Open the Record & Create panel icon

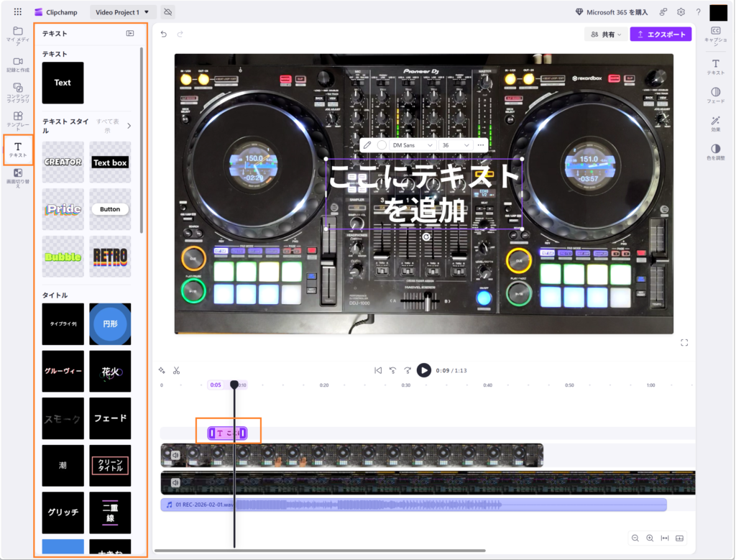(x=18, y=65)
